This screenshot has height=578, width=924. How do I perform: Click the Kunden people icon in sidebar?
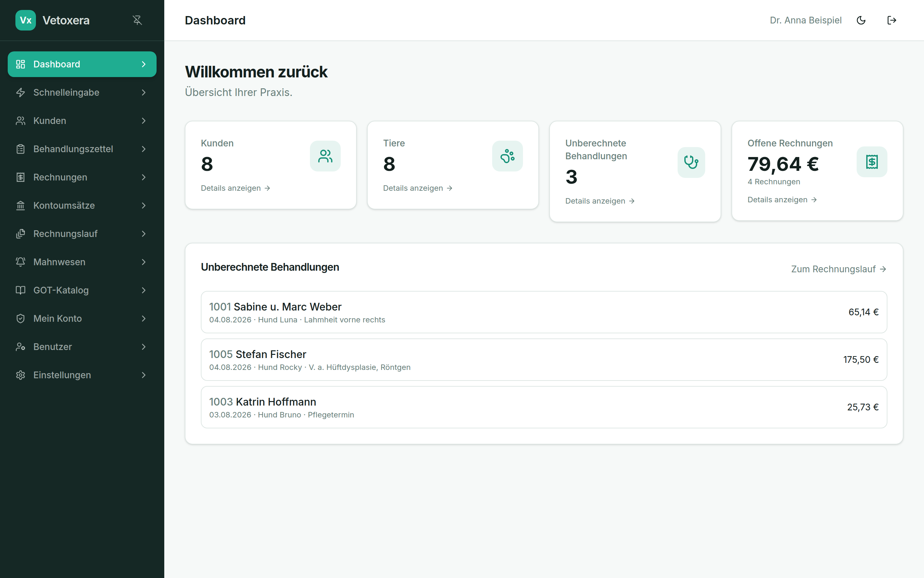pos(21,121)
